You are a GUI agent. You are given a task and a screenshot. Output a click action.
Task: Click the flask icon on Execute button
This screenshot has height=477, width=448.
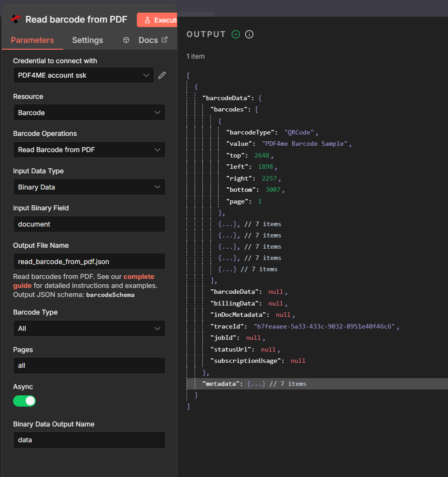pos(147,20)
